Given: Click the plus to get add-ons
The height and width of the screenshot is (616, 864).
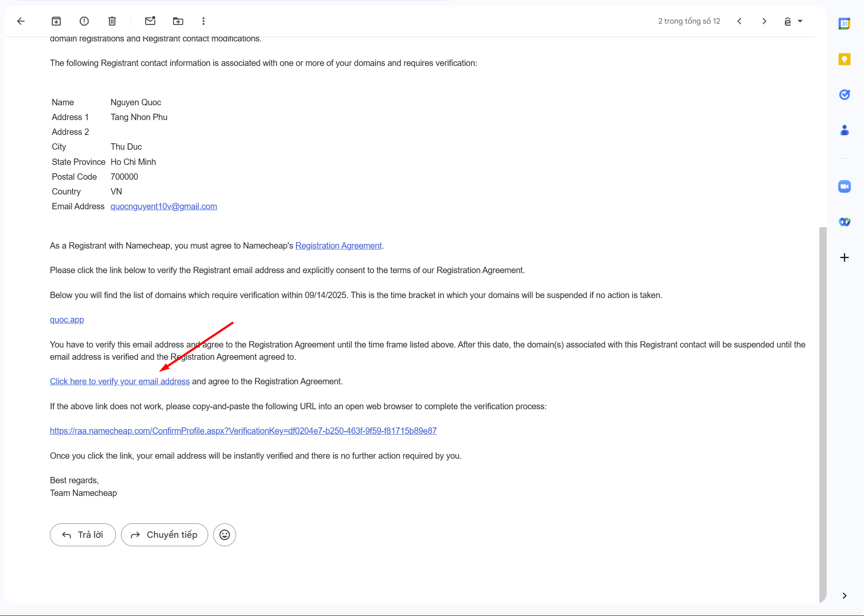Looking at the screenshot, I should click(x=844, y=257).
